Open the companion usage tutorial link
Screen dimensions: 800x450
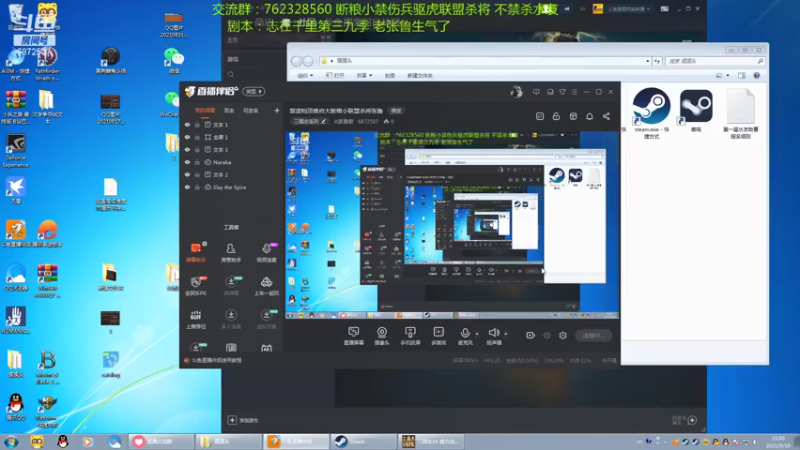click(x=213, y=360)
